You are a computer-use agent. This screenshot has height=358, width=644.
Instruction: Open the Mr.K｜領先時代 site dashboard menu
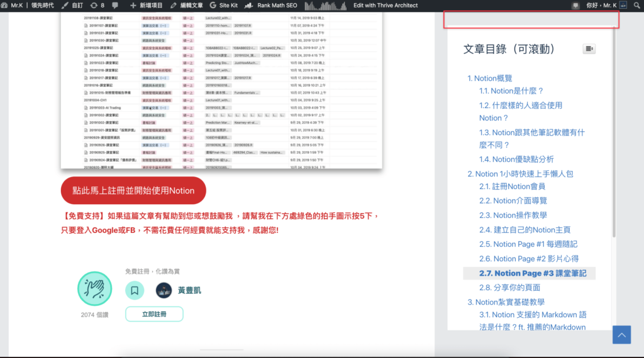(28, 5)
